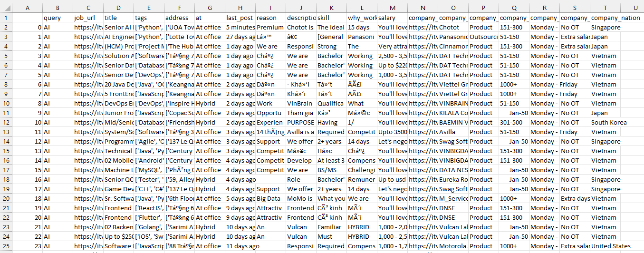Screen dimensions: 644x253
Task: Click the 'Chotot' company cell
Action: click(453, 27)
